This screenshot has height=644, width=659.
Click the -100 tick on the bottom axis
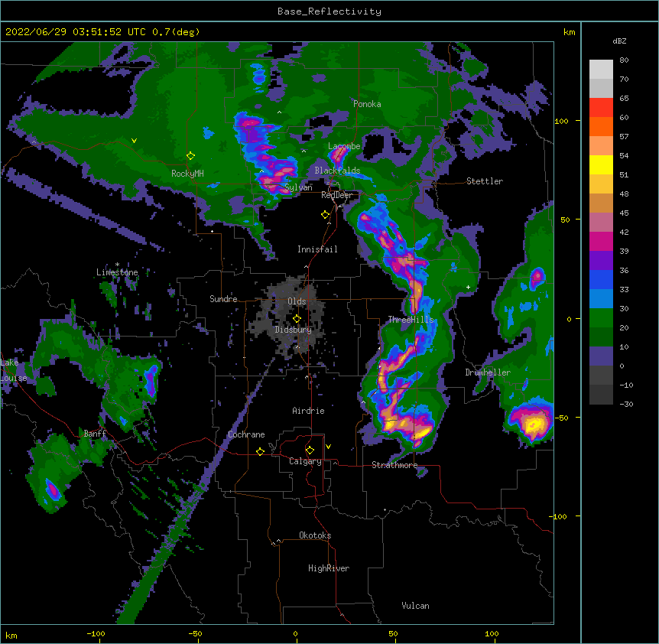96,633
